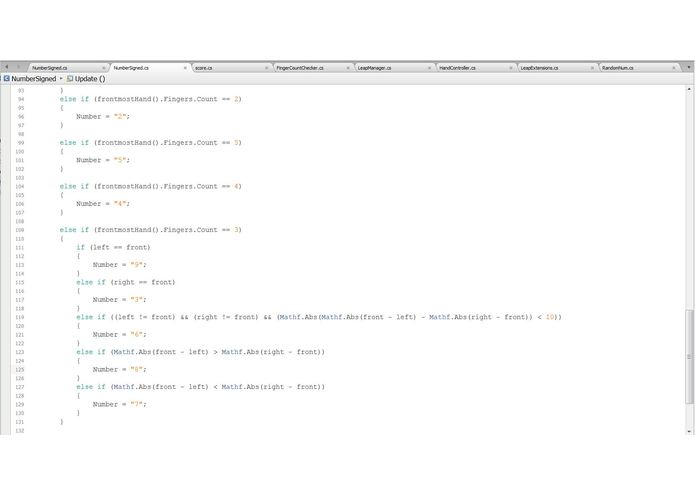Screen dimensions: 695x494
Task: Click line number 132 in the gutter
Action: pyautogui.click(x=20, y=431)
